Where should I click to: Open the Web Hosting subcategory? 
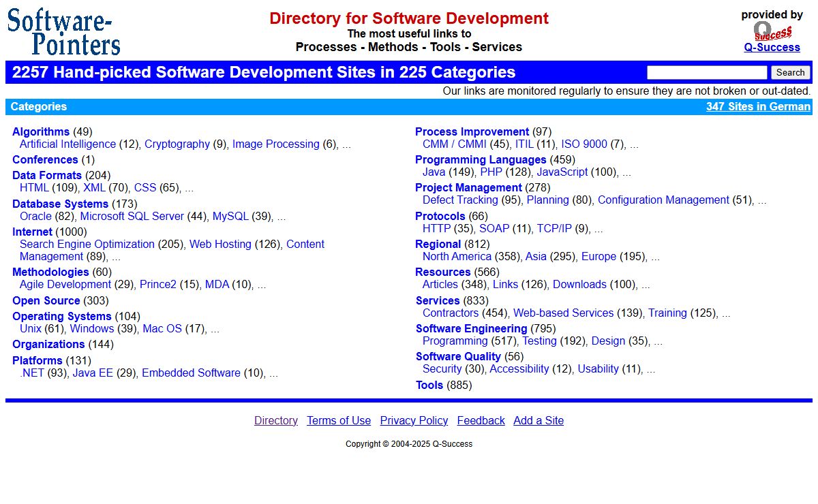tap(220, 245)
